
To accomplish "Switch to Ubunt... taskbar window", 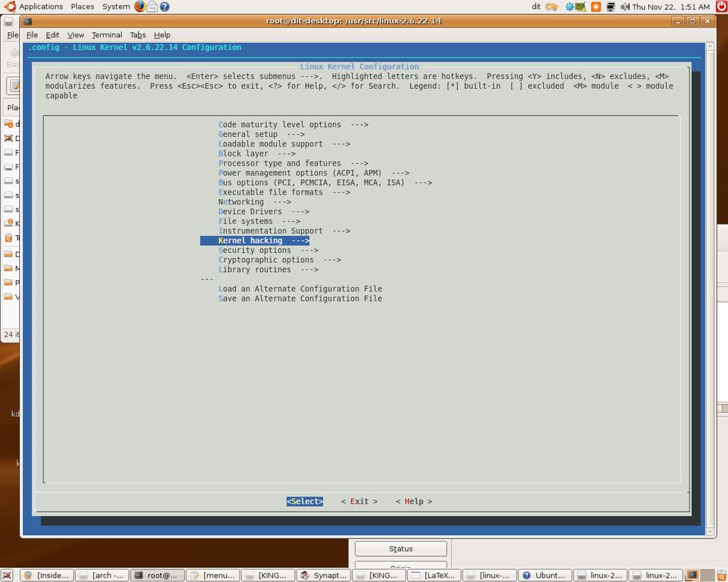I will pos(545,575).
